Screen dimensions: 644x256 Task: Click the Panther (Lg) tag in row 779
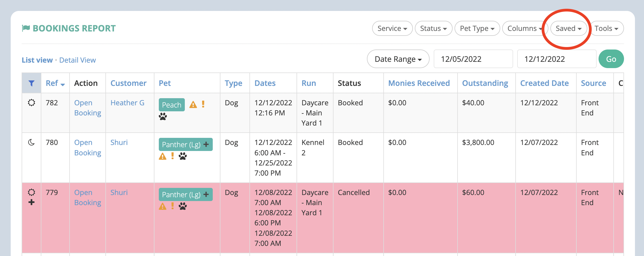pyautogui.click(x=186, y=194)
